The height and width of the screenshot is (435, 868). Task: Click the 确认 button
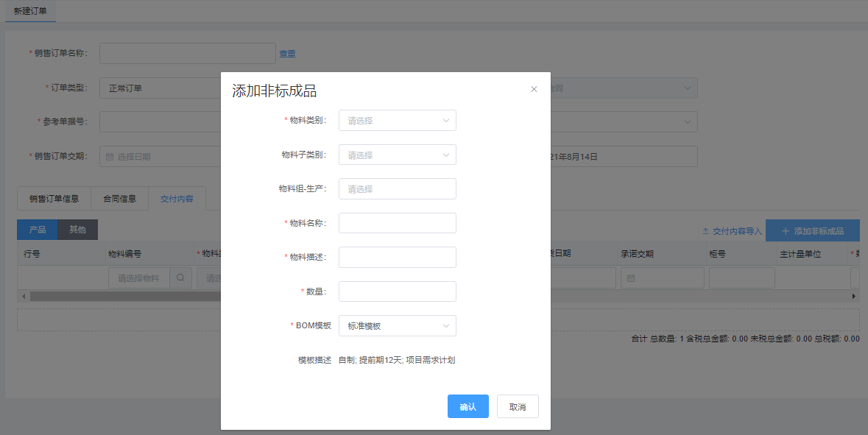467,406
